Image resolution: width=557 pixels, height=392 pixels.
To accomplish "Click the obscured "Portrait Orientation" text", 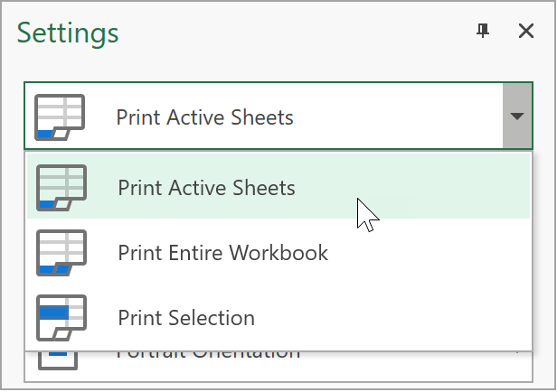I will tap(208, 353).
